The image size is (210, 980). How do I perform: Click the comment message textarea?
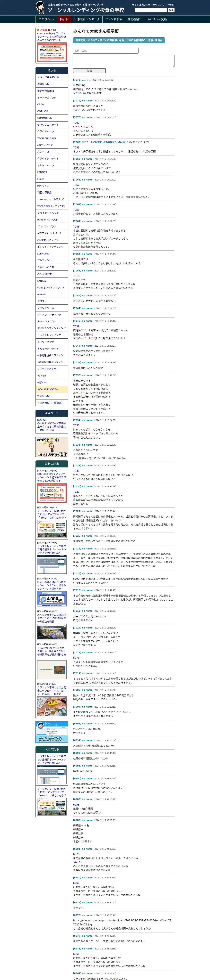[x=123, y=61]
